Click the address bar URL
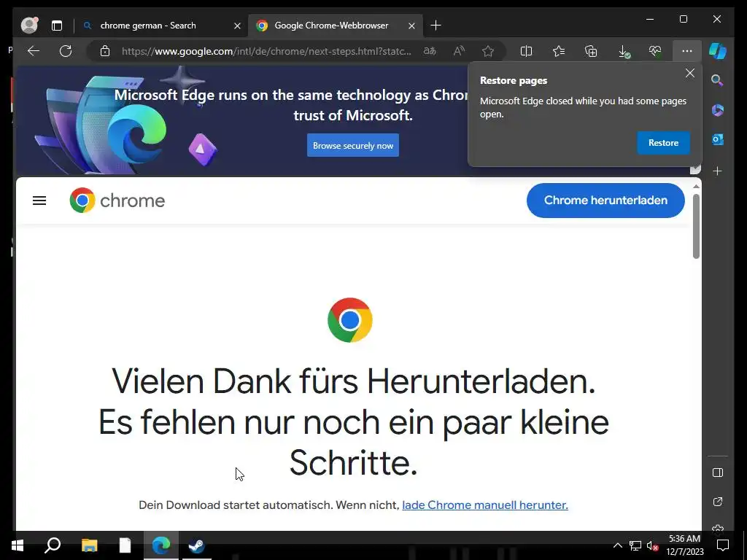Image resolution: width=747 pixels, height=560 pixels. tap(266, 51)
